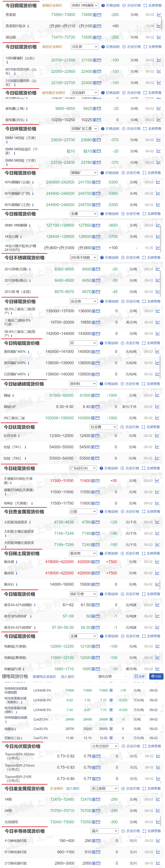Open the 废铝企业报价 link
The height and width of the screenshot is (868, 165).
point(52,47)
